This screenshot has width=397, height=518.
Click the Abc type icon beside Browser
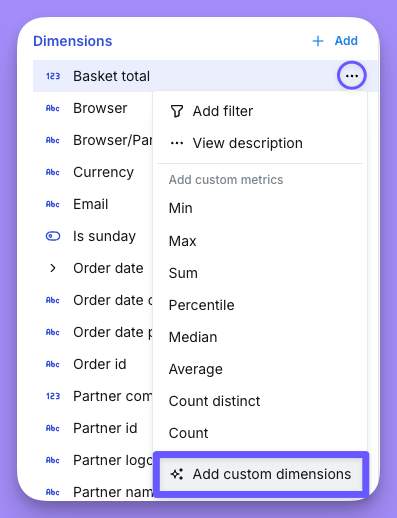coord(53,108)
